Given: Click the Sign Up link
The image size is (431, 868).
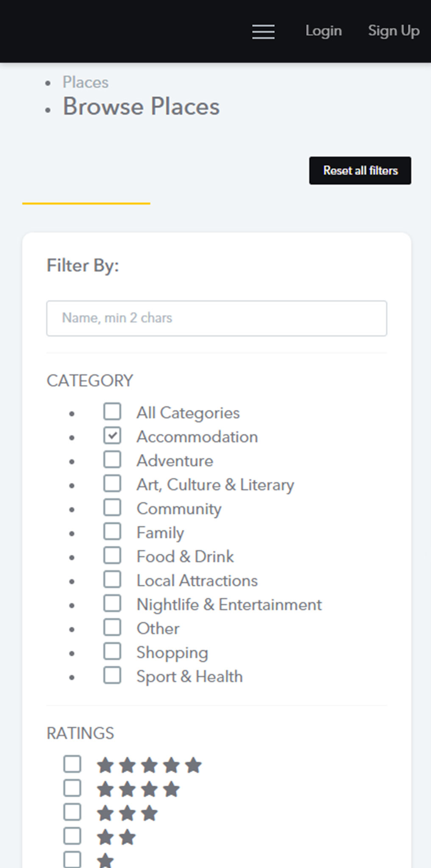Looking at the screenshot, I should coord(393,31).
